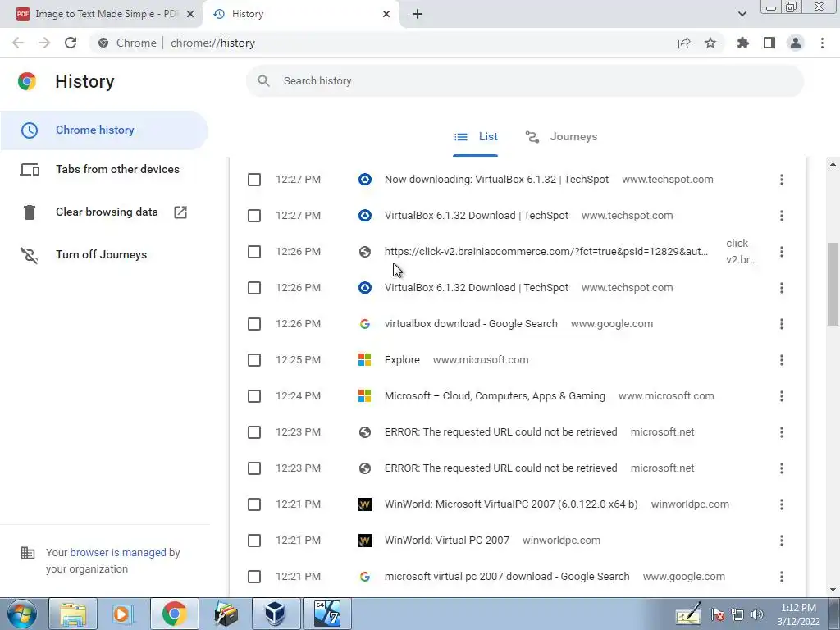Bookmark this tab with the star icon
The image size is (840, 630).
tap(710, 43)
